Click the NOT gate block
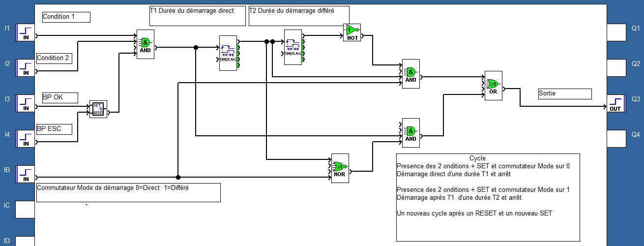The image size is (644, 246). click(x=352, y=32)
